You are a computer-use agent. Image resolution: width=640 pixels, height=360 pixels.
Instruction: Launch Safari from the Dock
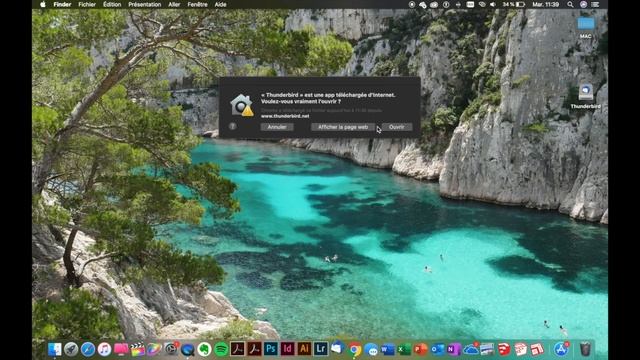pos(88,349)
